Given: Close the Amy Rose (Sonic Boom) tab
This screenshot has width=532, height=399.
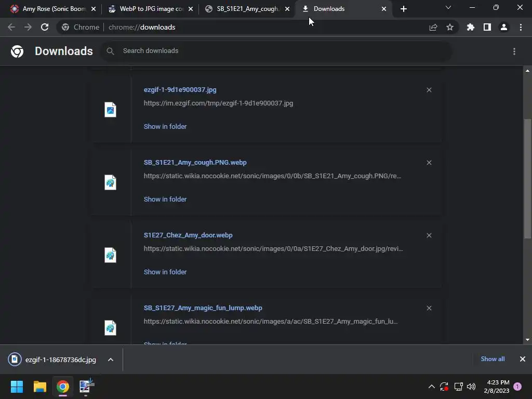Looking at the screenshot, I should tap(94, 9).
